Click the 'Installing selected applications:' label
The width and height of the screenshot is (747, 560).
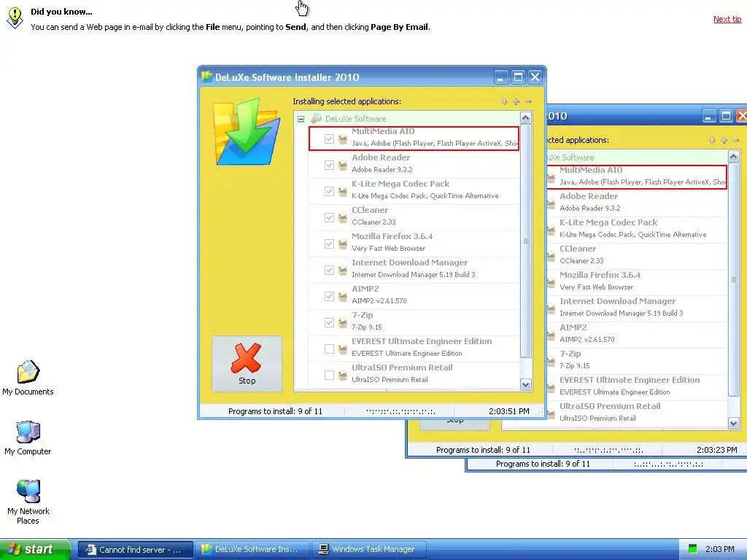(347, 101)
